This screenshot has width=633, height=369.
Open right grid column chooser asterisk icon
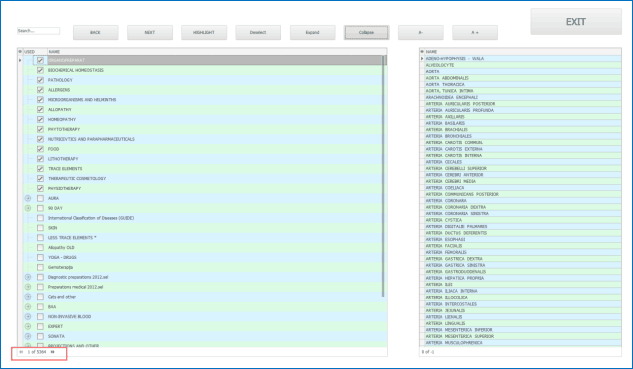pyautogui.click(x=422, y=52)
